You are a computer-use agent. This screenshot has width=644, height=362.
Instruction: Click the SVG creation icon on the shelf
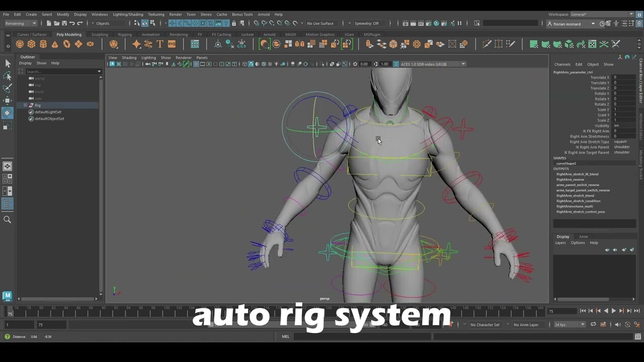171,44
